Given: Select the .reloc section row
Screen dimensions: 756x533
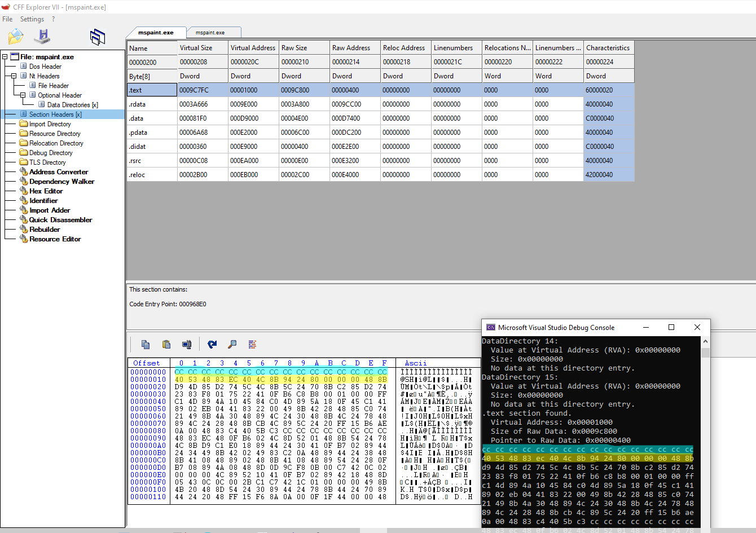Looking at the screenshot, I should 381,174.
